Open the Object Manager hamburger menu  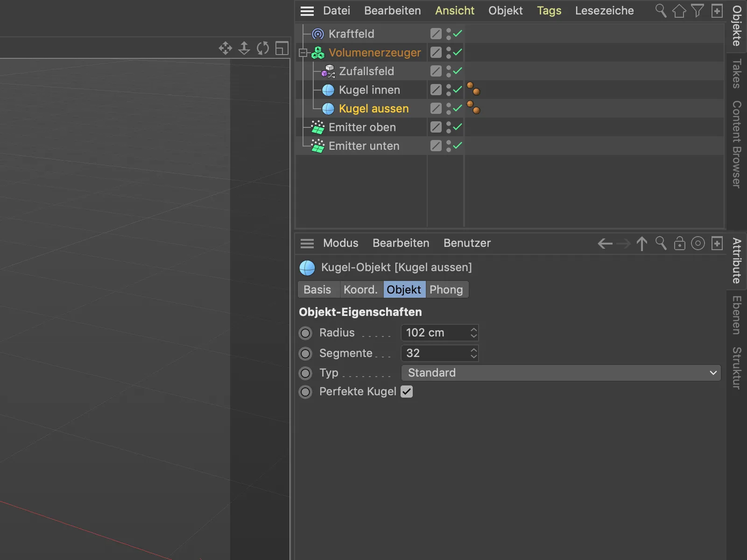pos(307,11)
